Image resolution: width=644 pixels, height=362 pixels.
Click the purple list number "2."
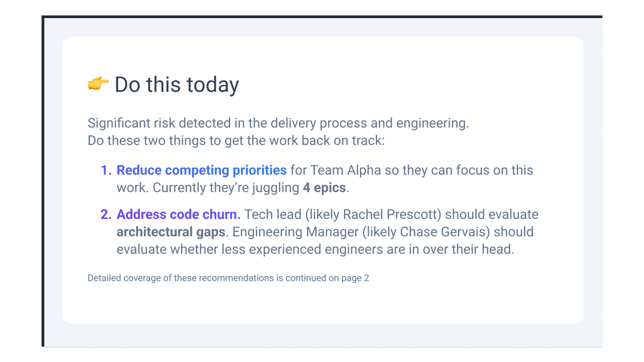(106, 214)
